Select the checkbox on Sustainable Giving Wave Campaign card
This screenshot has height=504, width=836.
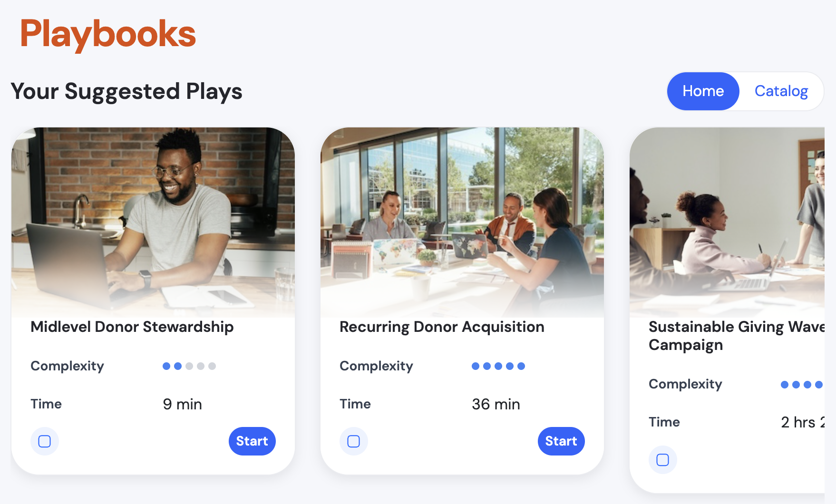click(662, 460)
